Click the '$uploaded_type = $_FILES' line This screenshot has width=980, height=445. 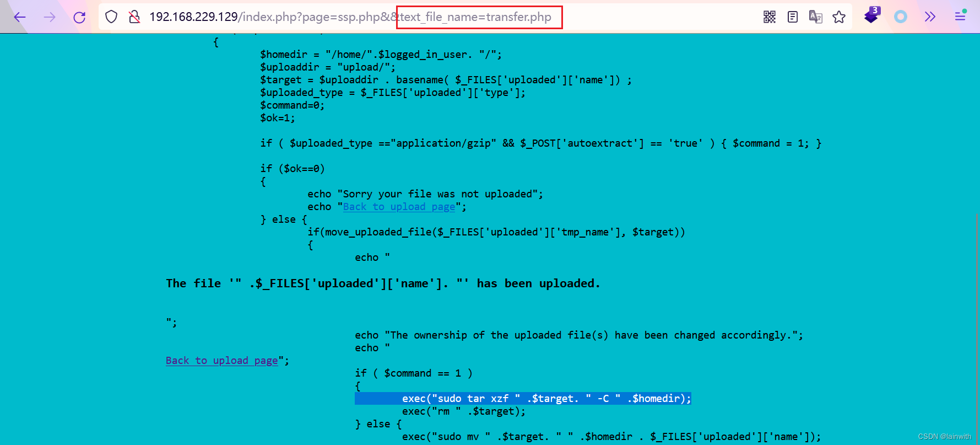coord(393,93)
